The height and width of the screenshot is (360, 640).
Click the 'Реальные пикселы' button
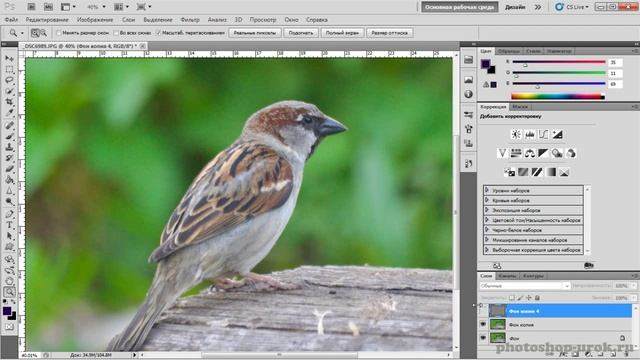tap(255, 33)
